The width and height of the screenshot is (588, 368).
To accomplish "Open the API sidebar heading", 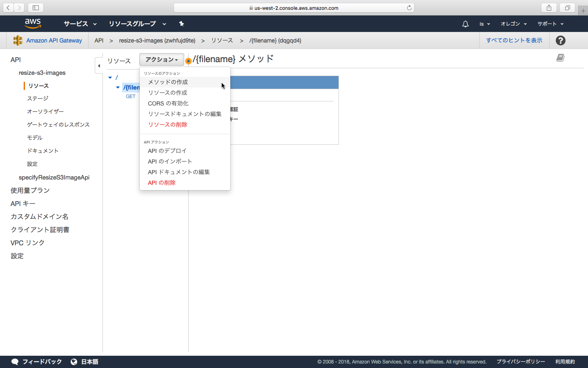I will [x=16, y=60].
